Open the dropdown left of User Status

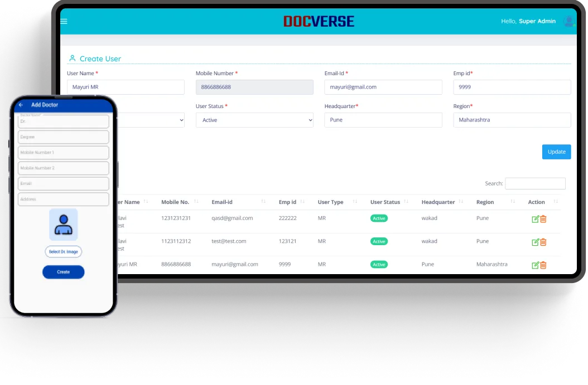(151, 120)
